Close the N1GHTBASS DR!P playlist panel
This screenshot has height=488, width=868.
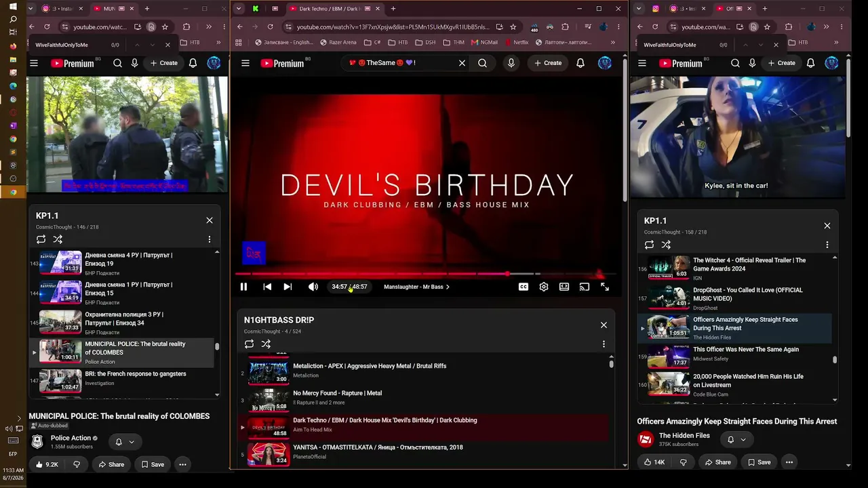604,325
